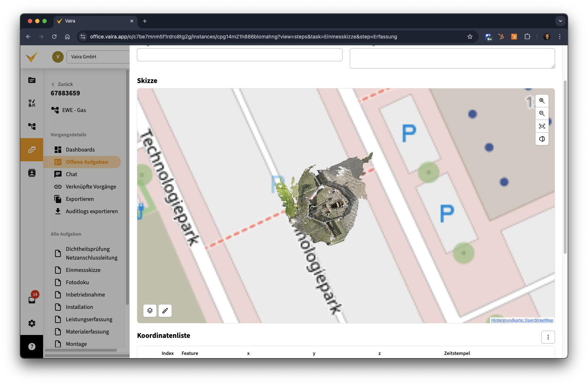The image size is (588, 385).
Task: Click the Auditlogs exportieren option
Action: coord(92,211)
